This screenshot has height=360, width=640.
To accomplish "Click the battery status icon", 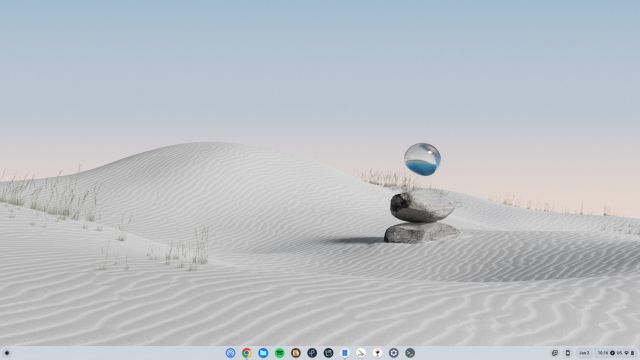I will tap(633, 353).
